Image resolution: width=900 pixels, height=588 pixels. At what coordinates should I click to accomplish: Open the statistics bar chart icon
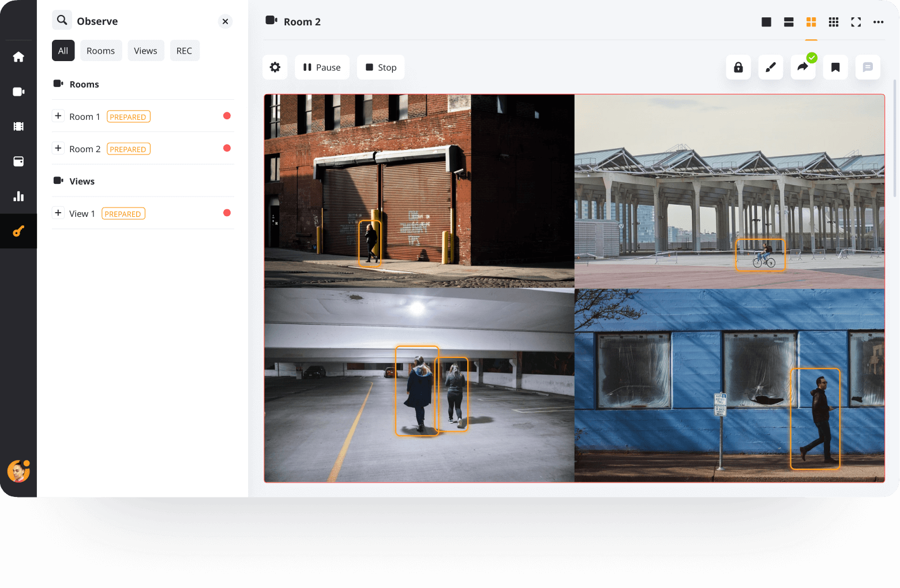pos(18,197)
